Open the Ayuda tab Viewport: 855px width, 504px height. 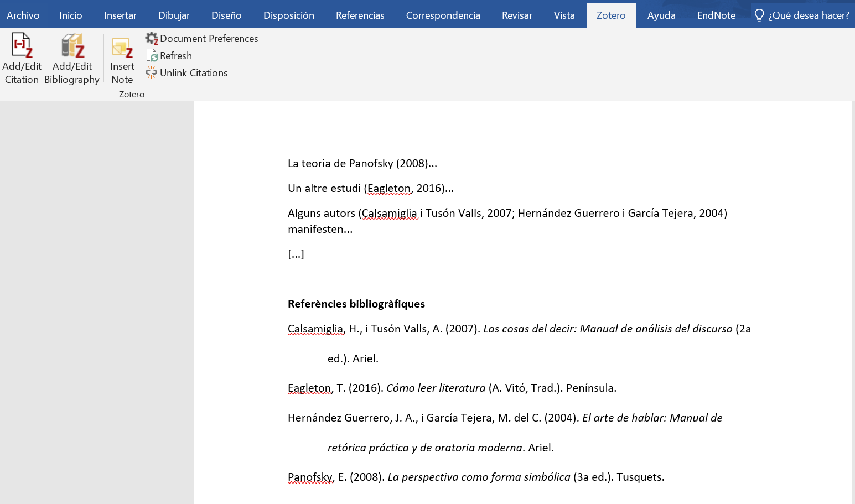661,15
